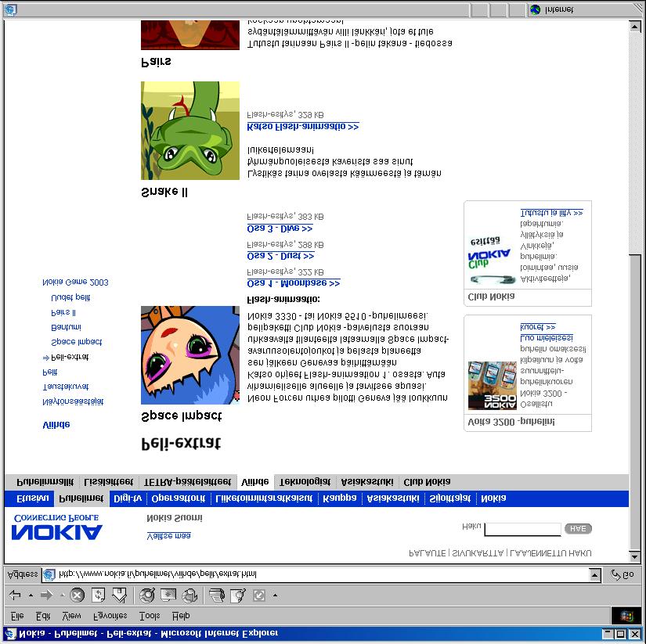Screen dimensions: 646x644
Task: Open the Lisälaitteet sub-navigation tab
Action: pos(108,482)
